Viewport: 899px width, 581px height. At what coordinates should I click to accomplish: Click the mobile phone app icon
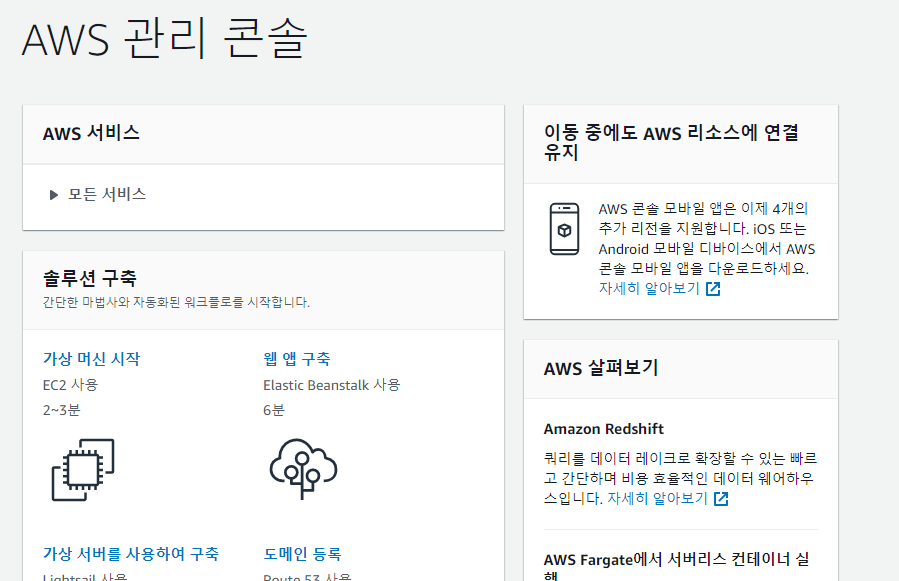[564, 229]
